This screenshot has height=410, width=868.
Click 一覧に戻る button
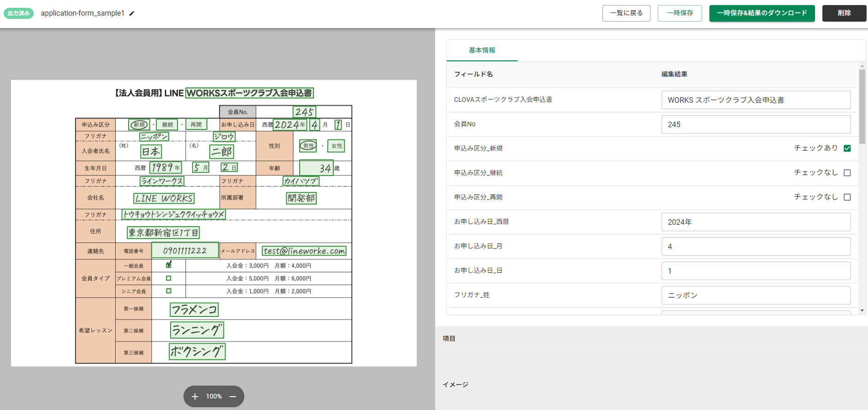626,13
